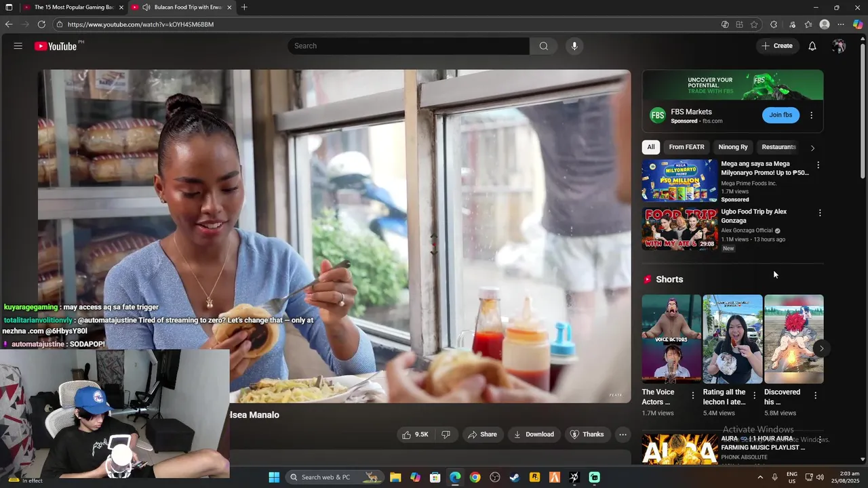Expand hidden system tray icons chevron
This screenshot has width=868, height=488.
click(759, 477)
